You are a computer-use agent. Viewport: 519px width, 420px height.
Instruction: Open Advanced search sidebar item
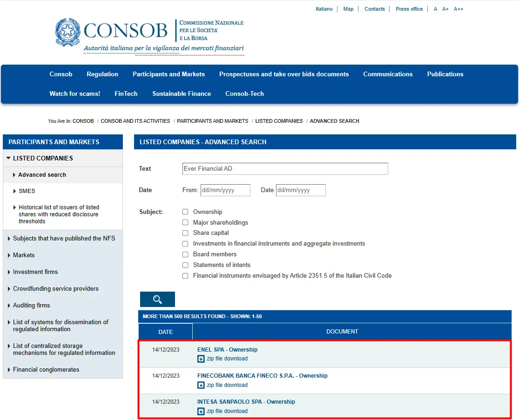coord(42,174)
